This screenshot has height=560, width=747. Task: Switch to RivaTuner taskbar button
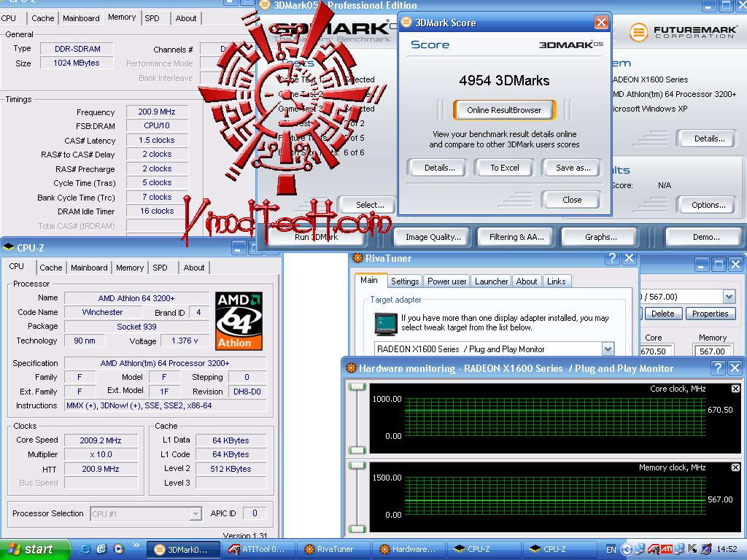(x=333, y=550)
